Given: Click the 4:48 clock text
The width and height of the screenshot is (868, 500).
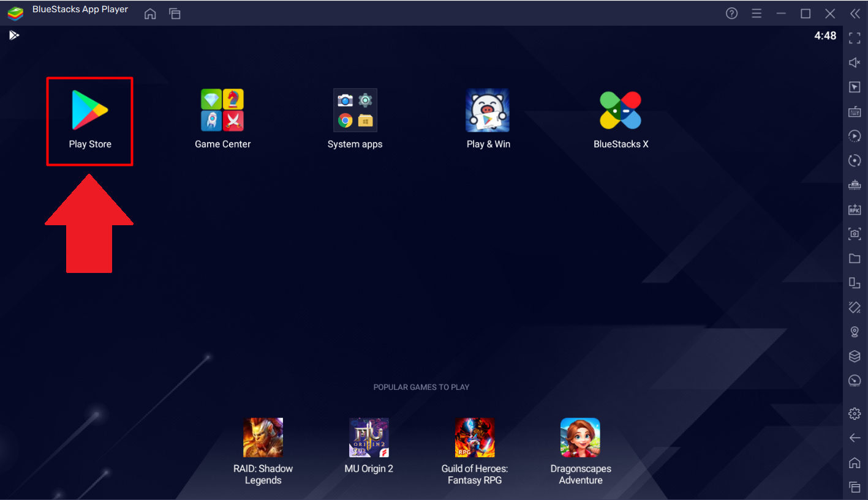Looking at the screenshot, I should tap(825, 35).
